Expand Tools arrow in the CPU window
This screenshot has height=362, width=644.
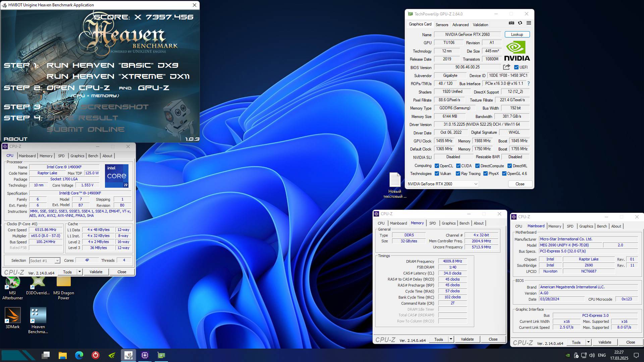79,272
